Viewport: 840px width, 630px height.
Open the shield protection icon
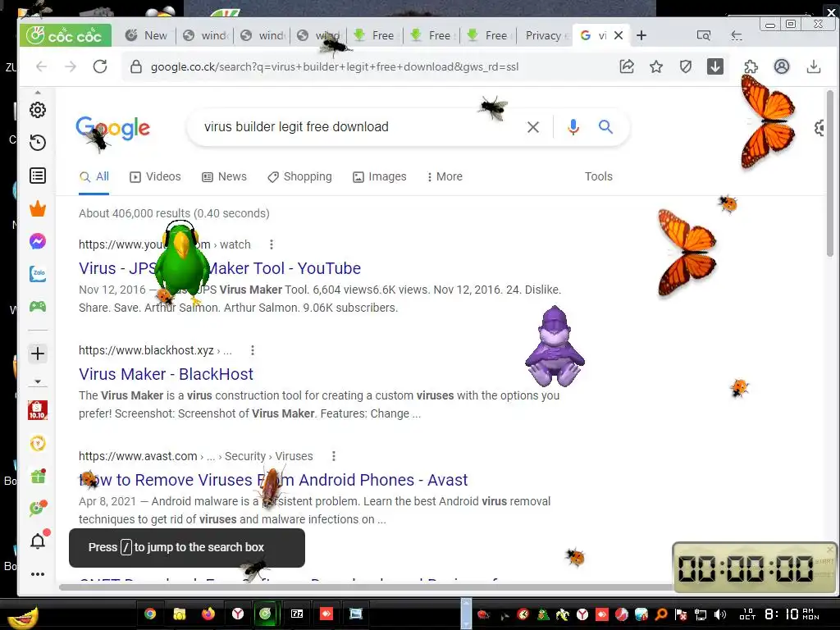click(685, 66)
